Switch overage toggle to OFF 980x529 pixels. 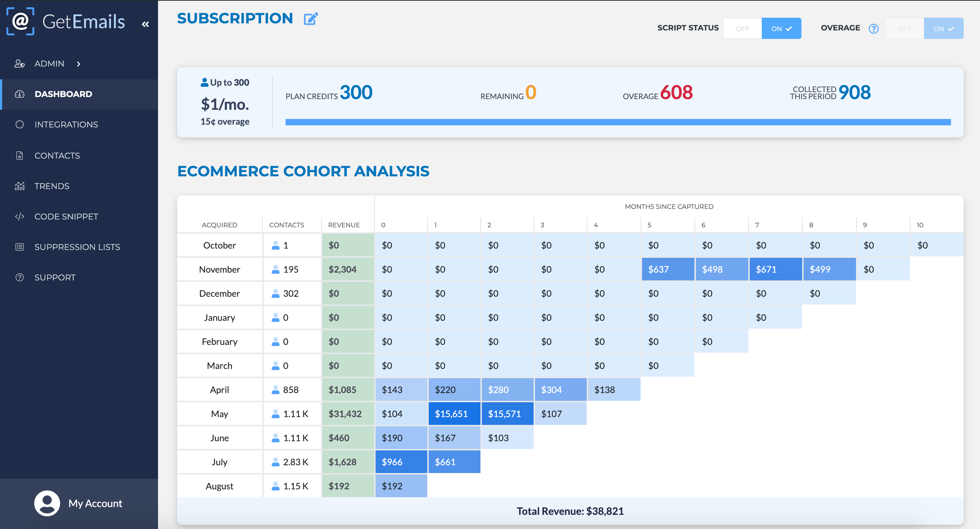[904, 29]
